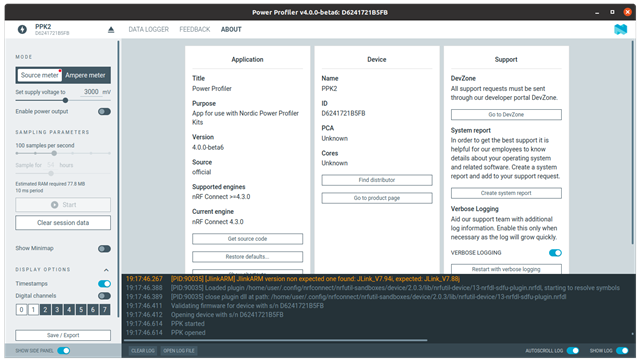640x362 pixels.
Task: Click Clear Log button
Action: click(x=143, y=351)
